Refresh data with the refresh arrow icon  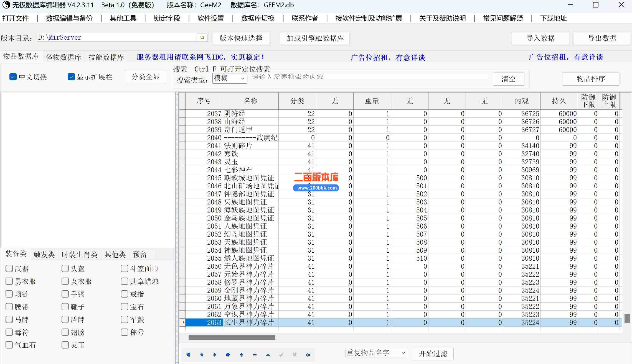308,355
